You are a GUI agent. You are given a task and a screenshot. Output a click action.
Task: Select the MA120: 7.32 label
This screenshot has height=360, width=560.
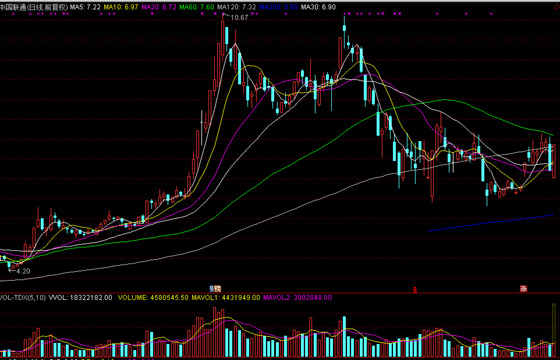point(236,7)
